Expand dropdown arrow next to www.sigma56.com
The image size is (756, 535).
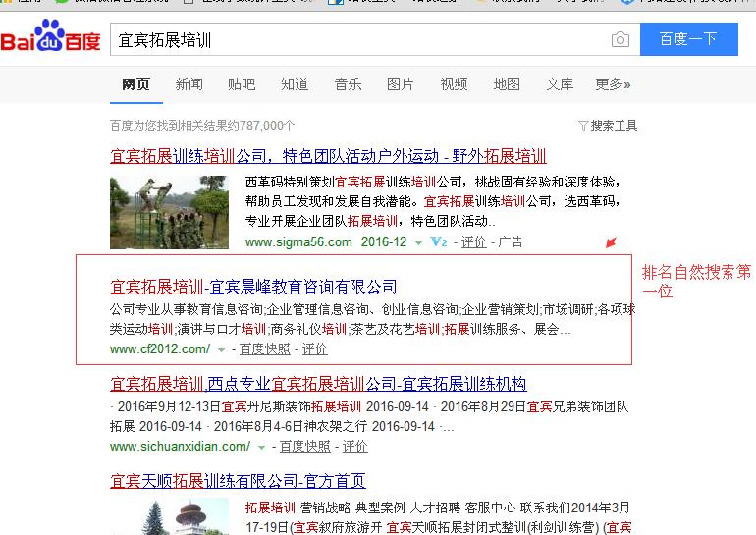[x=418, y=242]
